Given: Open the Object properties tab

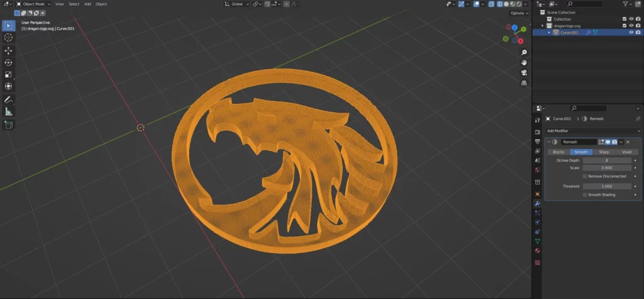Looking at the screenshot, I should click(537, 194).
